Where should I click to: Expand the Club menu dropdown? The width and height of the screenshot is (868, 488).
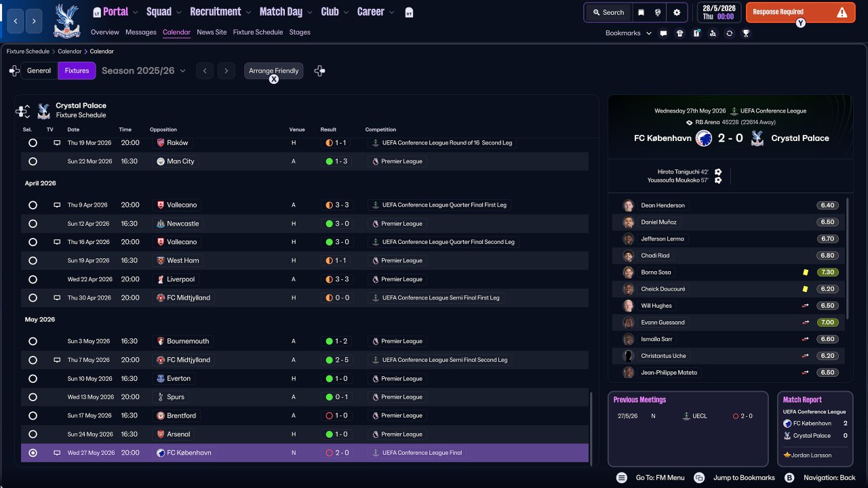click(345, 12)
